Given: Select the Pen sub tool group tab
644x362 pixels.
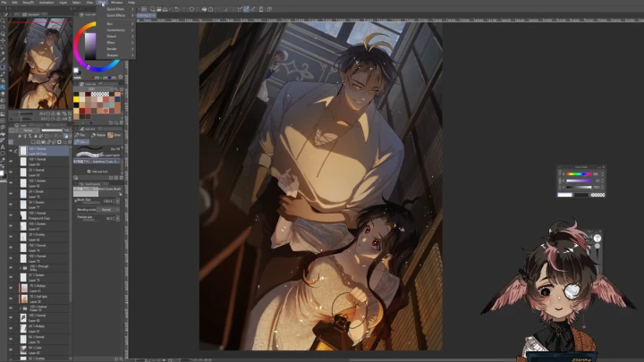Looking at the screenshot, I should point(82,135).
